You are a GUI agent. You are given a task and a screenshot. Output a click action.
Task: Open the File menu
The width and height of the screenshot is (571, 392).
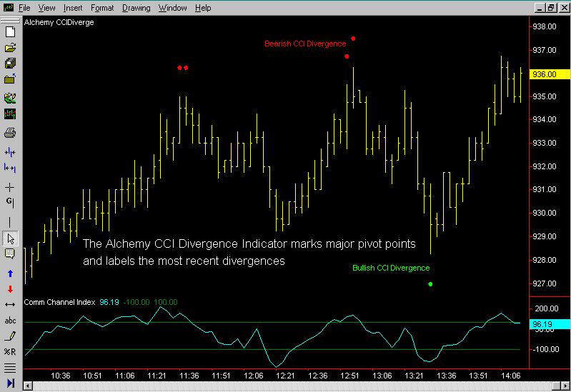tap(24, 8)
